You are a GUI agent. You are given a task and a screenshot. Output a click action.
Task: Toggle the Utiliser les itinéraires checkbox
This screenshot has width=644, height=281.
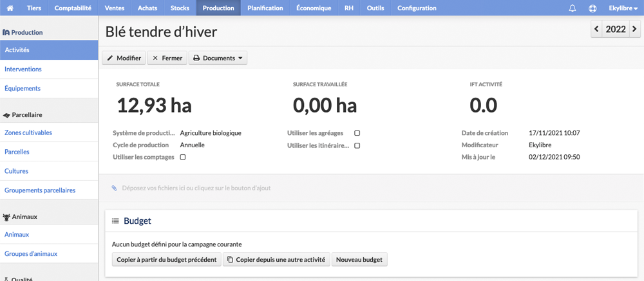click(357, 145)
